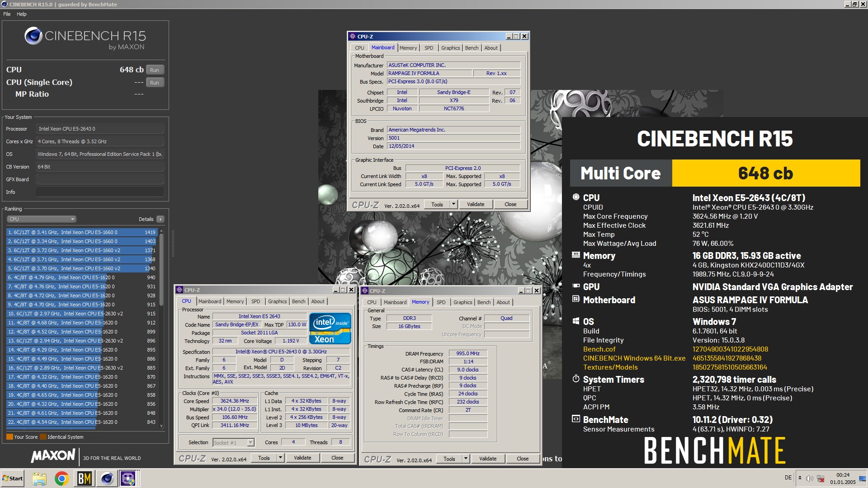The width and height of the screenshot is (868, 488).
Task: Click the System Timers stopwatch icon
Action: pos(576,379)
